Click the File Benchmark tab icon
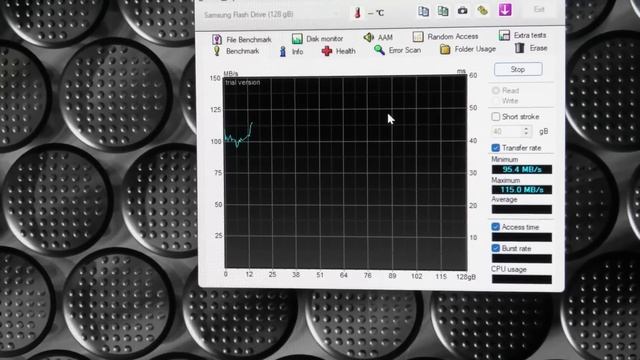 [x=217, y=39]
